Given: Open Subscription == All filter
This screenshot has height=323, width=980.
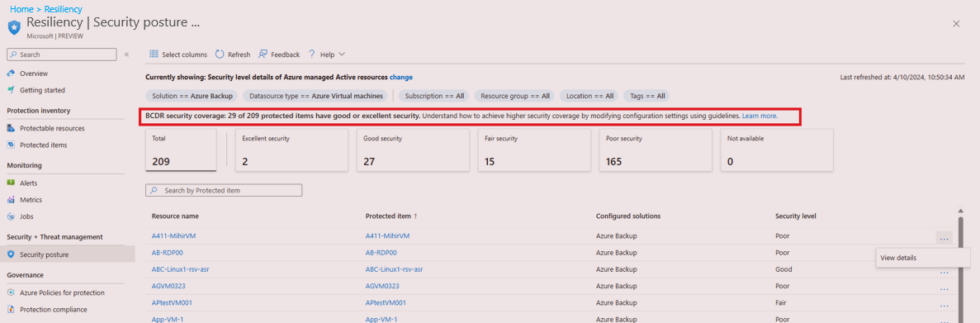Looking at the screenshot, I should (x=434, y=96).
